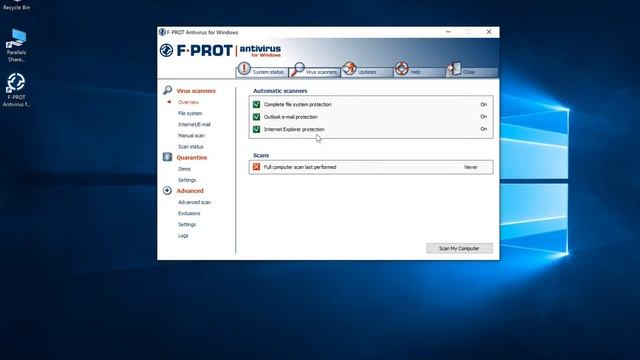The image size is (640, 360).
Task: Open Internet/E-mail in the sidebar
Action: [194, 124]
